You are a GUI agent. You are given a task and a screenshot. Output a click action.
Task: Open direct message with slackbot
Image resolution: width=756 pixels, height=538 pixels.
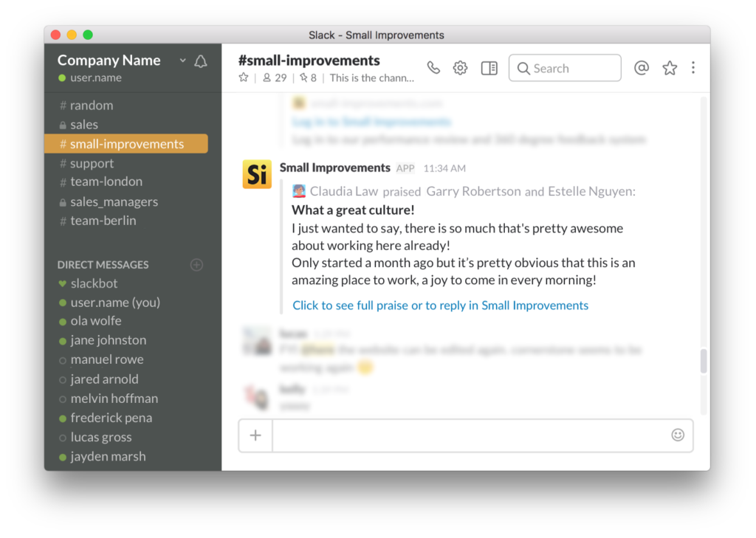(89, 283)
